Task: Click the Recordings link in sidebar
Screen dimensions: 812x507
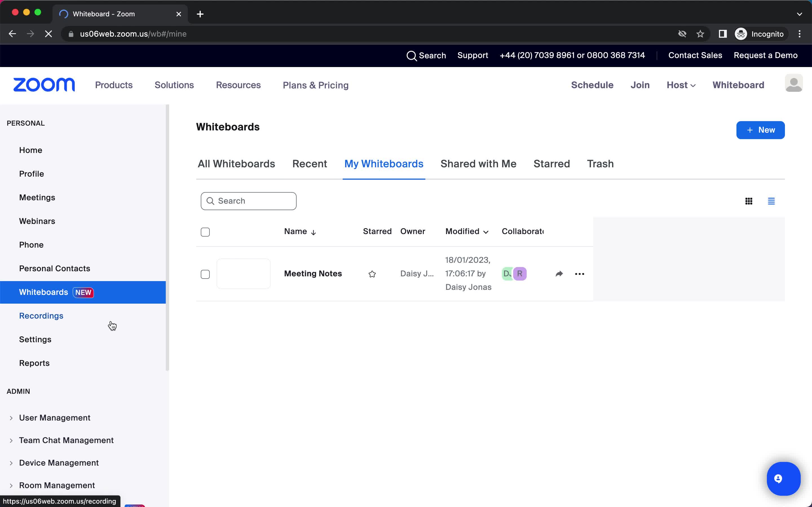Action: pos(41,315)
